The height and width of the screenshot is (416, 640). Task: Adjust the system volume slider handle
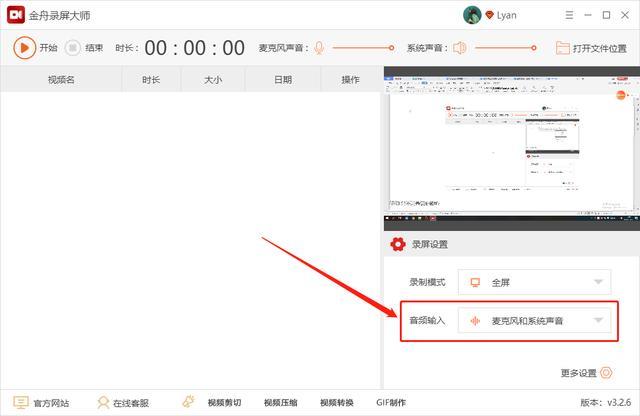click(533, 48)
